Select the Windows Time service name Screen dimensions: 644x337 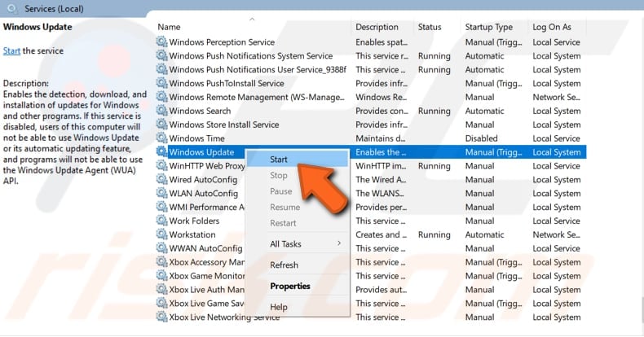[197, 138]
